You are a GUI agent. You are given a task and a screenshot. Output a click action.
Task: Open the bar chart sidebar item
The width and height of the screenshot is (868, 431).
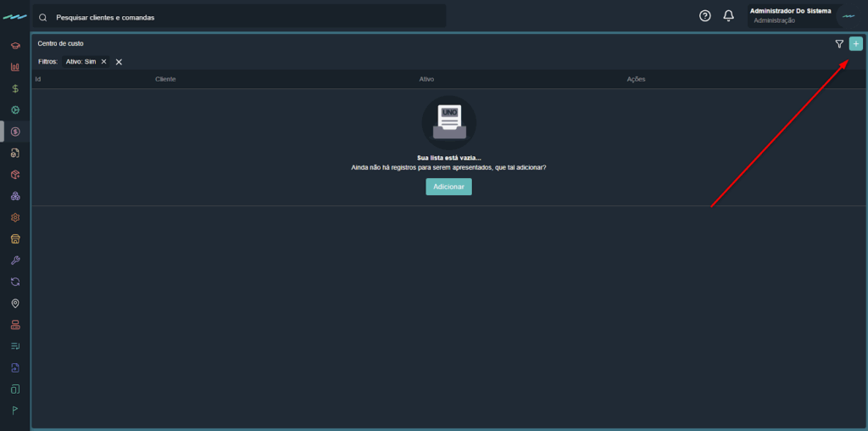pos(15,67)
